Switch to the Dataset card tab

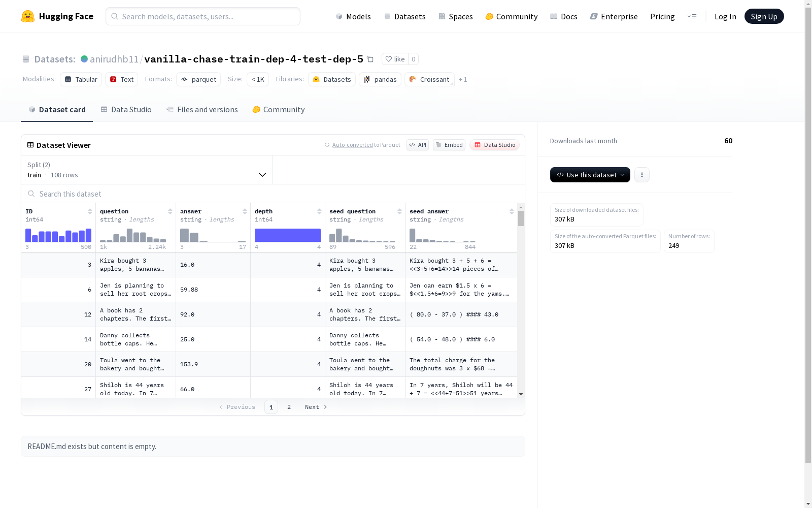point(57,109)
